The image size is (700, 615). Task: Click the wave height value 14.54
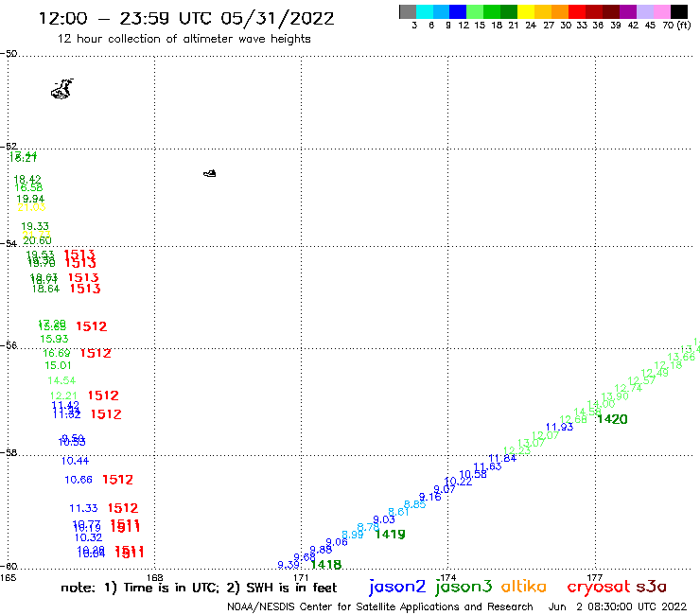(x=61, y=380)
